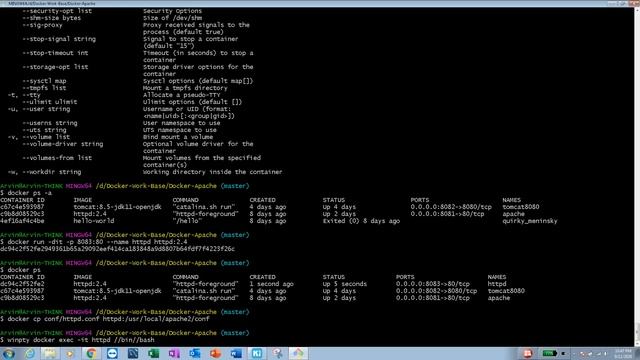The image size is (640, 360).
Task: Open the Snipping Tool taskbar icon
Action: pyautogui.click(x=278, y=353)
